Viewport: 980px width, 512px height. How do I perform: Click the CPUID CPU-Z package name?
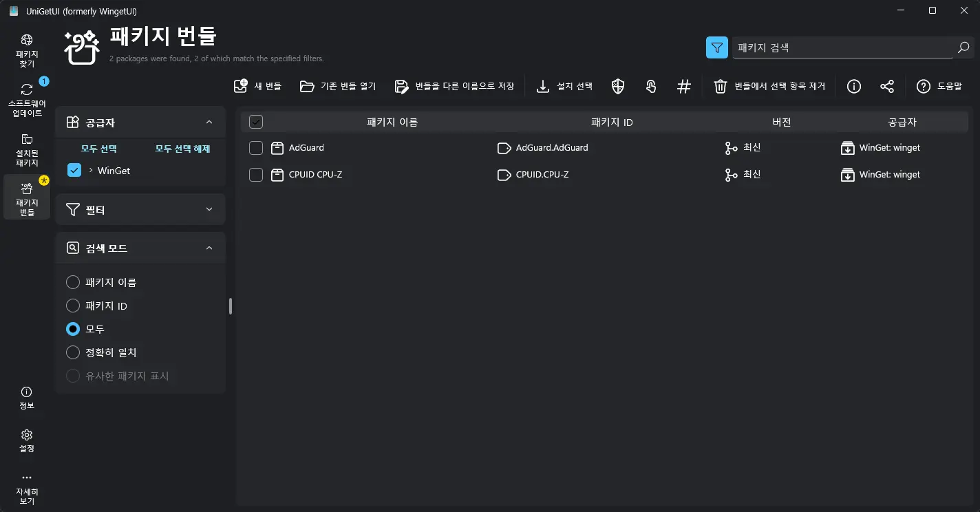[x=315, y=175]
